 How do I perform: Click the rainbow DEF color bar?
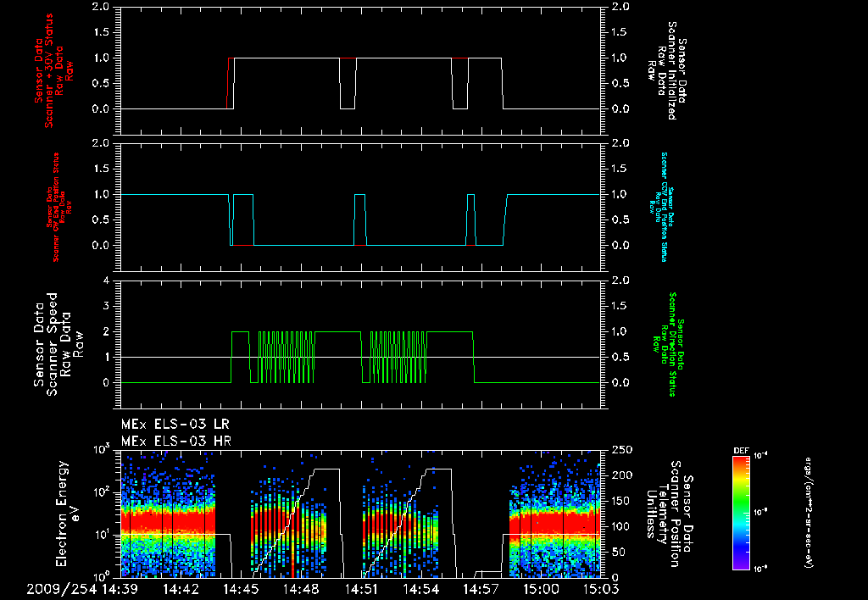[741, 512]
